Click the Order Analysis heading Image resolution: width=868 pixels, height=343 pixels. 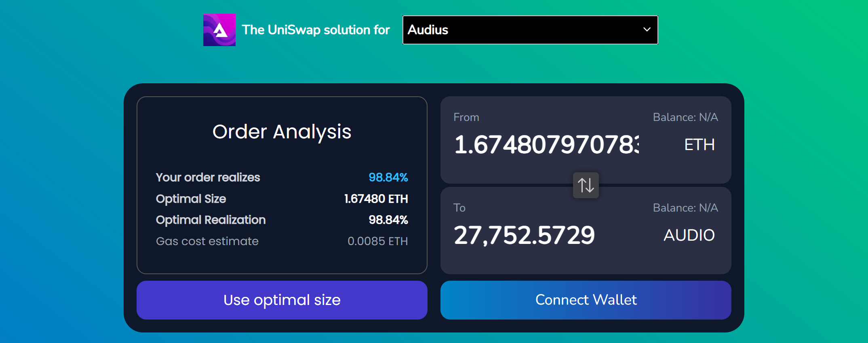coord(282,132)
